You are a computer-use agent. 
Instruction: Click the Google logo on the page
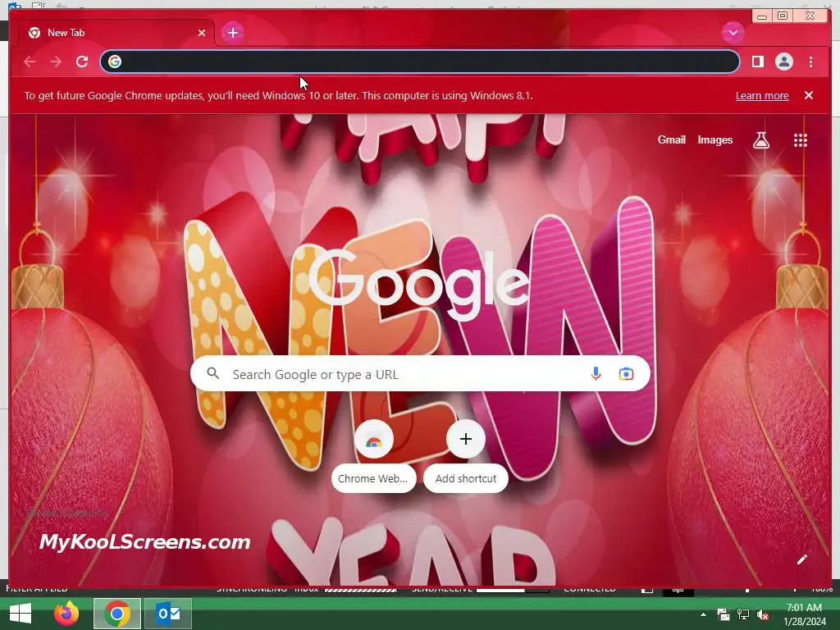[418, 285]
